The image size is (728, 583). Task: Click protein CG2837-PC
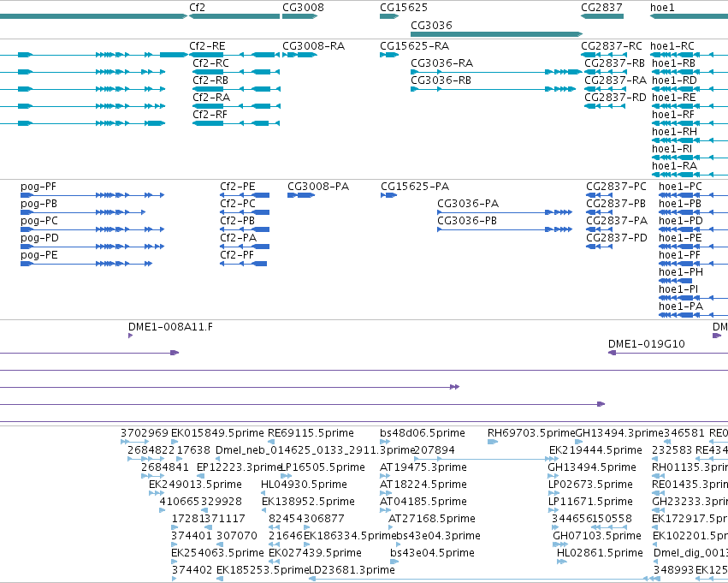[616, 187]
